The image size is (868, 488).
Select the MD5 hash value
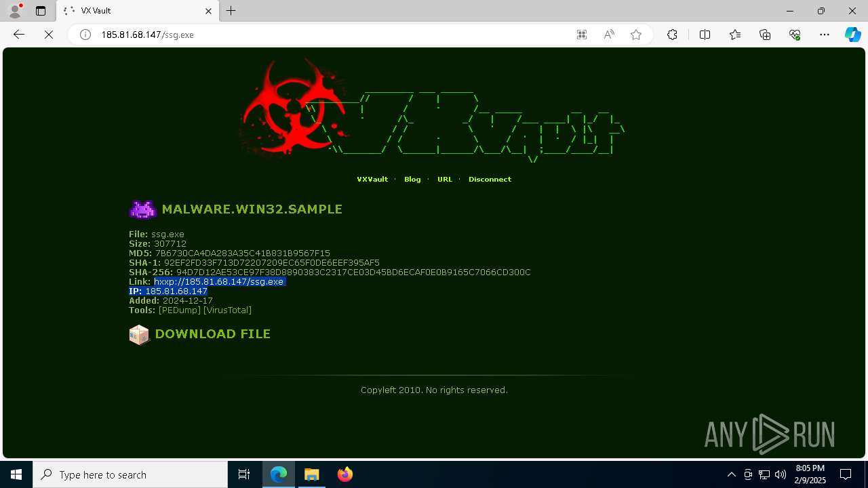click(x=243, y=253)
